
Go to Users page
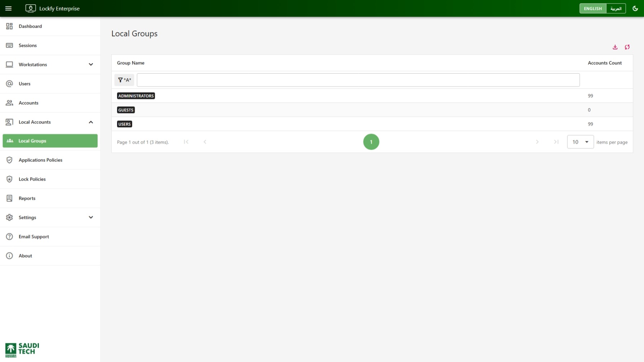(x=50, y=84)
